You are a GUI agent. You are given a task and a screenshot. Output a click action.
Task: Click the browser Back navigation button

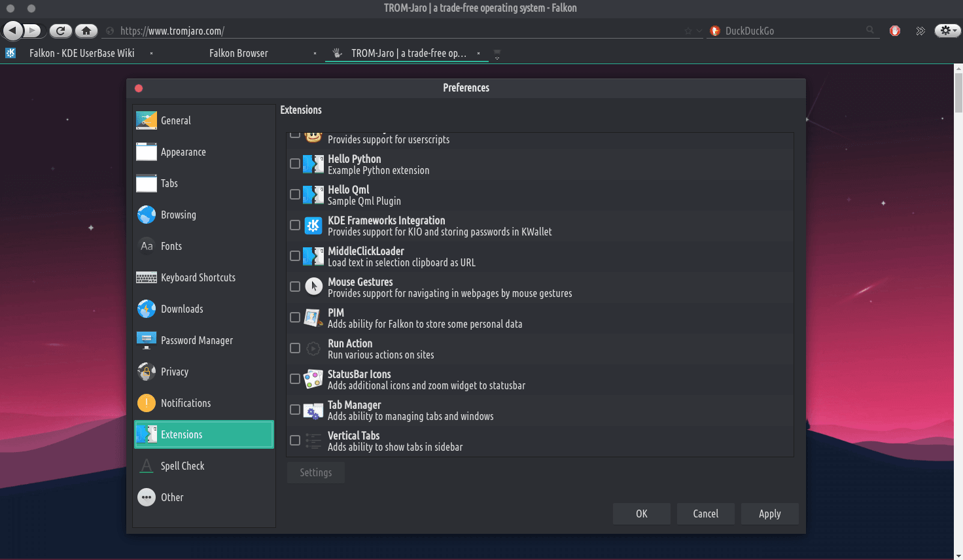(13, 31)
